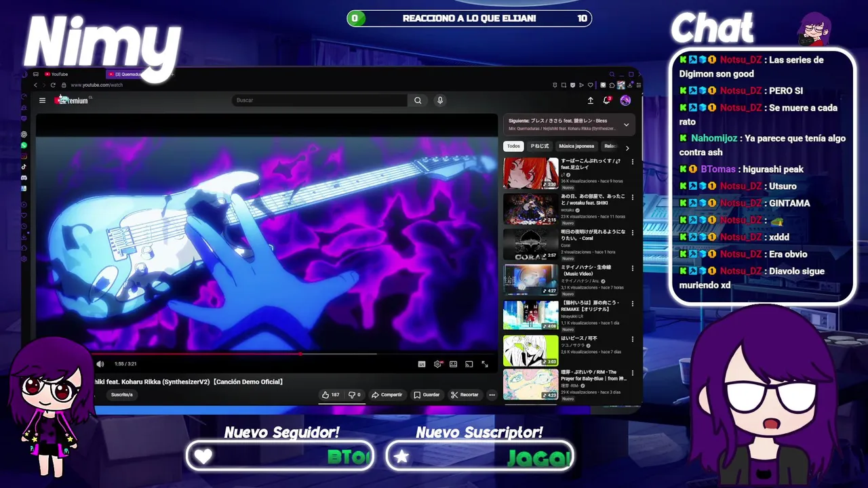Click the 'GINTAMA' chat message

(x=789, y=203)
